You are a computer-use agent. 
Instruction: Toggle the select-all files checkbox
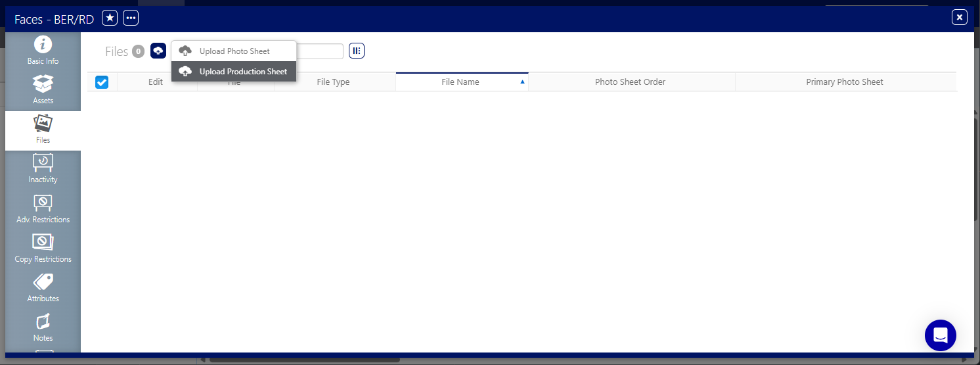(102, 82)
